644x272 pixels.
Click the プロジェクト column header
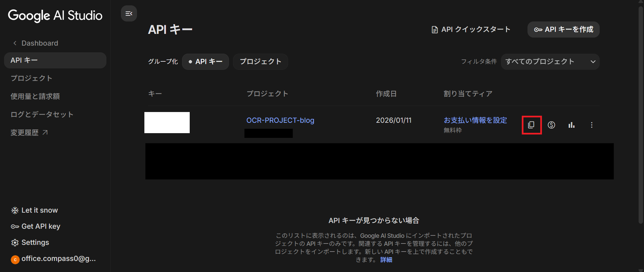(x=267, y=94)
